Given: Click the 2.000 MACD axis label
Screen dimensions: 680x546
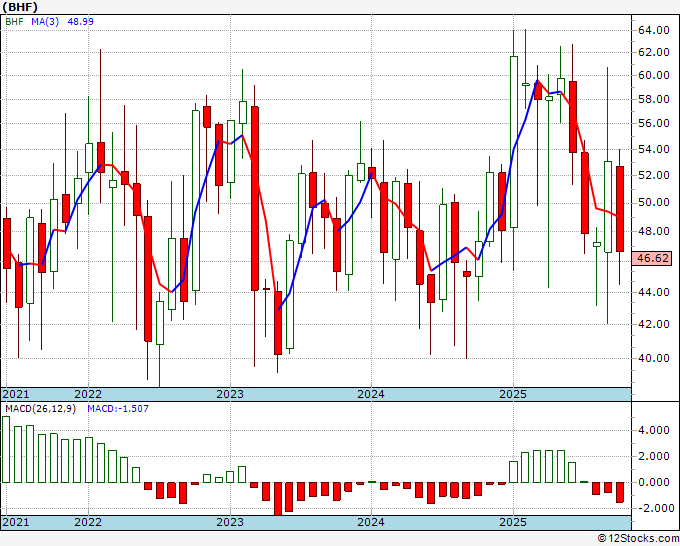Looking at the screenshot, I should click(x=654, y=456).
